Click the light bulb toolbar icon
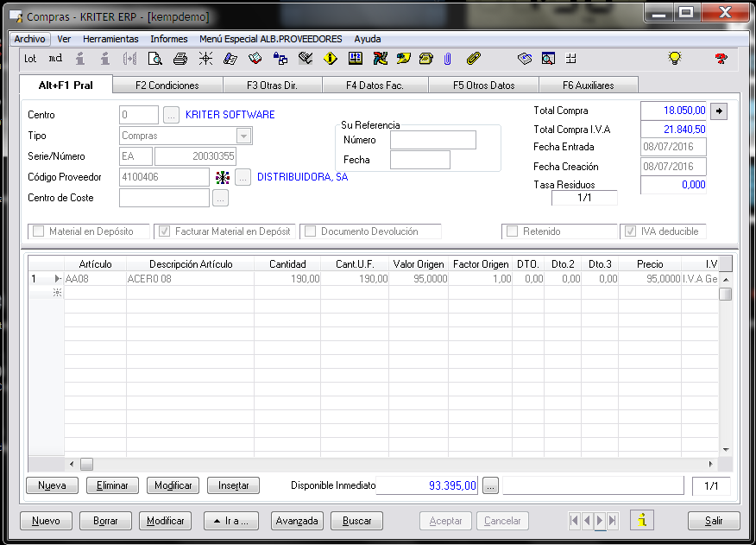 click(675, 59)
